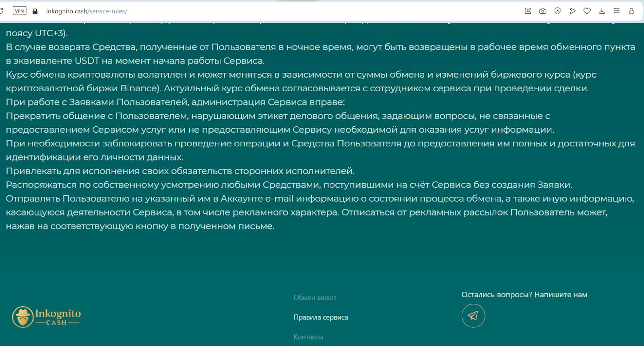Click the Inkognito Cash logo

(46, 317)
